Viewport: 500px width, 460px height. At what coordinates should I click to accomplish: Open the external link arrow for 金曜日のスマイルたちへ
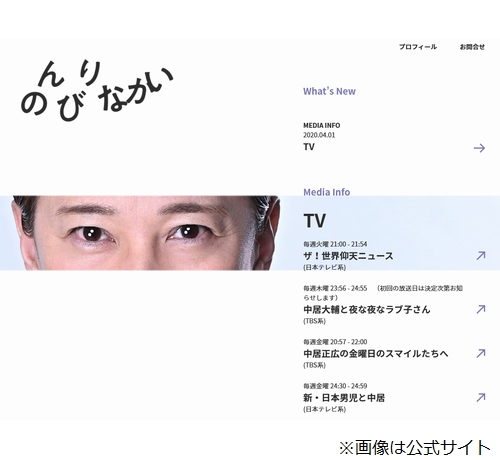(481, 353)
